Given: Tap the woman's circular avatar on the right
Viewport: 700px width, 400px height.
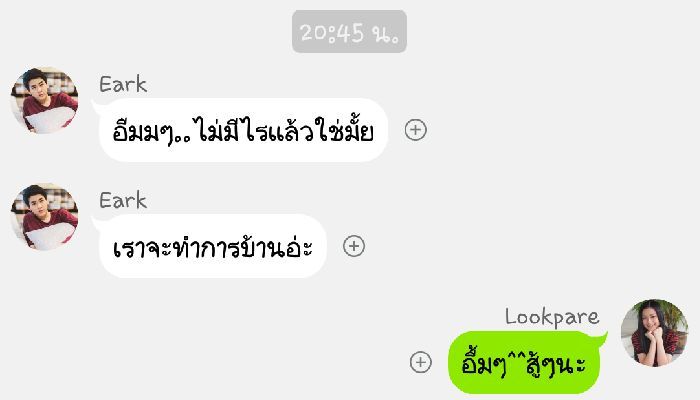Looking at the screenshot, I should (x=654, y=333).
